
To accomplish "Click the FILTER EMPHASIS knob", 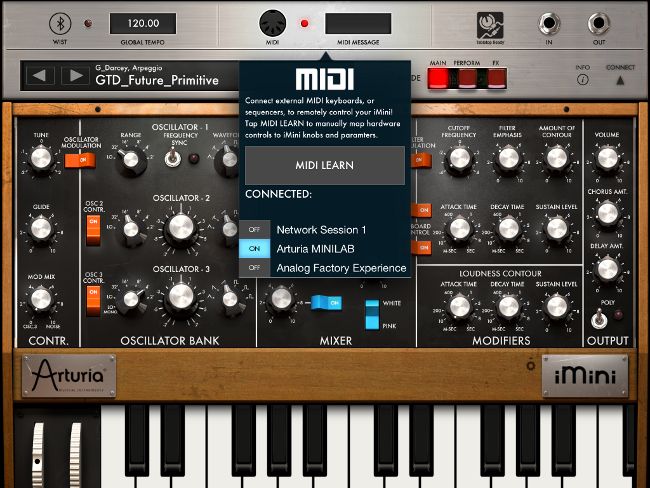I will tap(509, 158).
